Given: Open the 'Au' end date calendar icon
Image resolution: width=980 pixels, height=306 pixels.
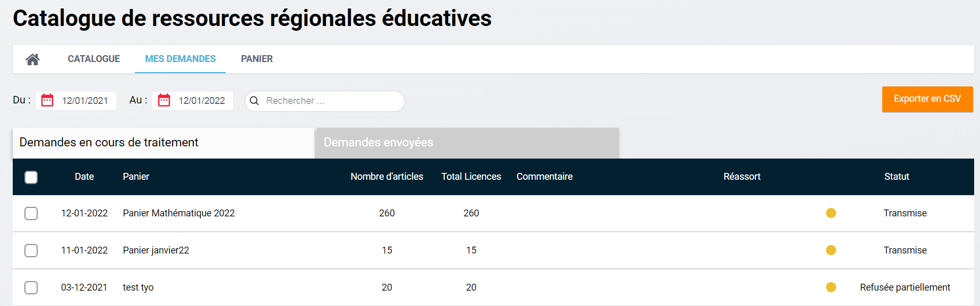Looking at the screenshot, I should pos(164,100).
